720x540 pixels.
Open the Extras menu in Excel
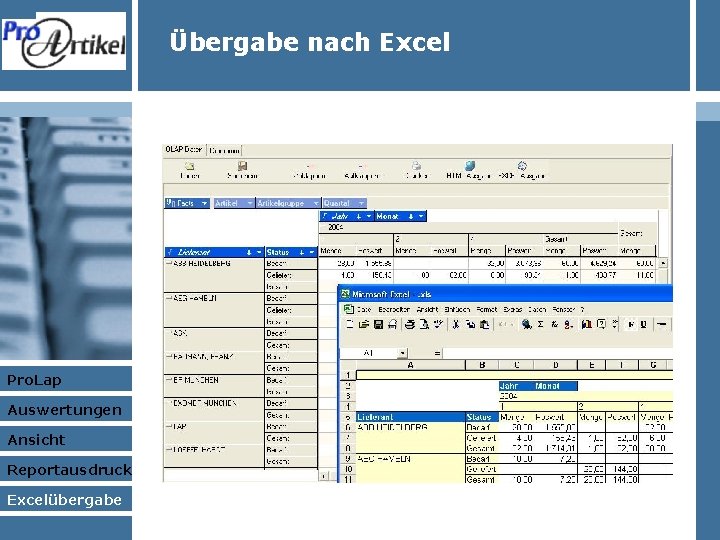(512, 309)
